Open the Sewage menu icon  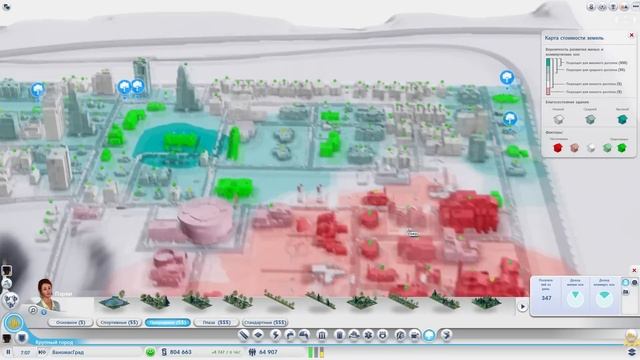304,335
